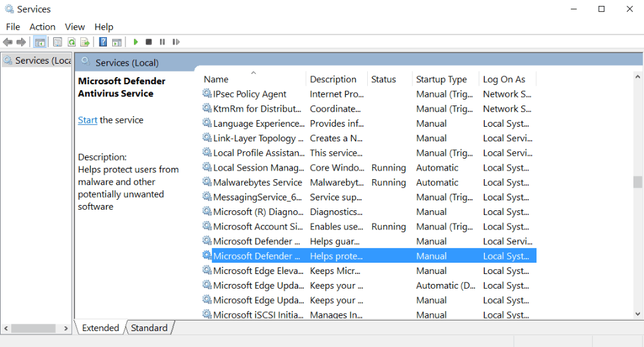The image size is (644, 347).
Task: Open Help with the question mark toolbar icon
Action: 103,42
